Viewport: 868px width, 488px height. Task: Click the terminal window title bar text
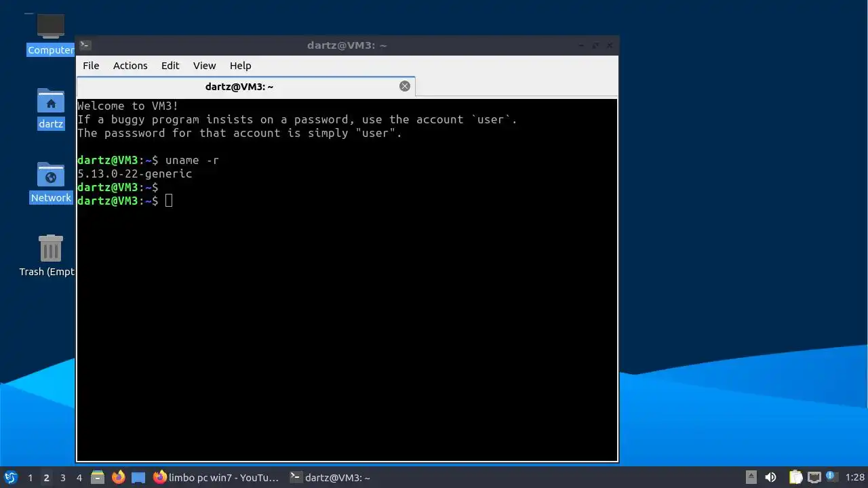[x=347, y=45]
